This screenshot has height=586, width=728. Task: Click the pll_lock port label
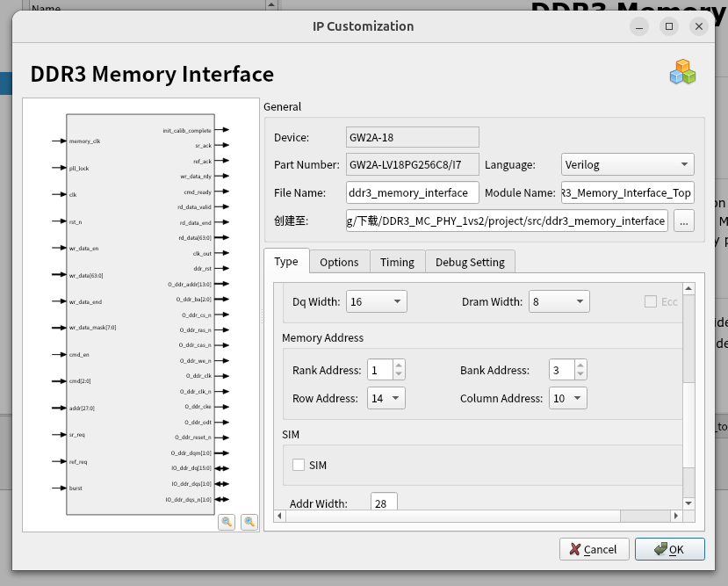tap(79, 168)
